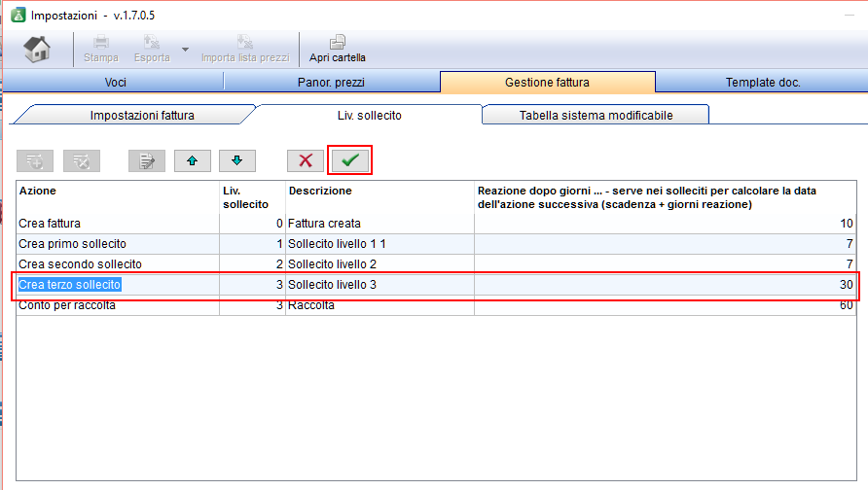Select the Crea primo sollecito row
868x490 pixels.
[436, 244]
